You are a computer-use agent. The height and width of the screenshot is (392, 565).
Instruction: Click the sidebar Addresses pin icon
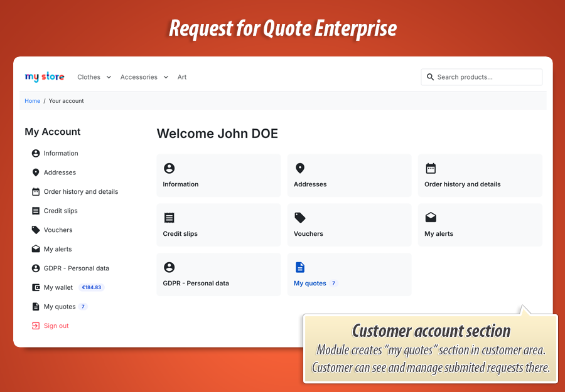pyautogui.click(x=36, y=172)
